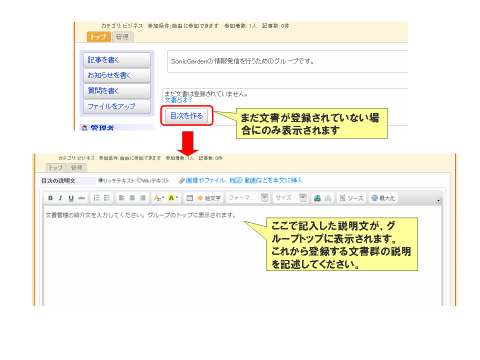Viewport: 480px width, 360px height.
Task: Open the 文書とは？ link
Action: (x=178, y=100)
